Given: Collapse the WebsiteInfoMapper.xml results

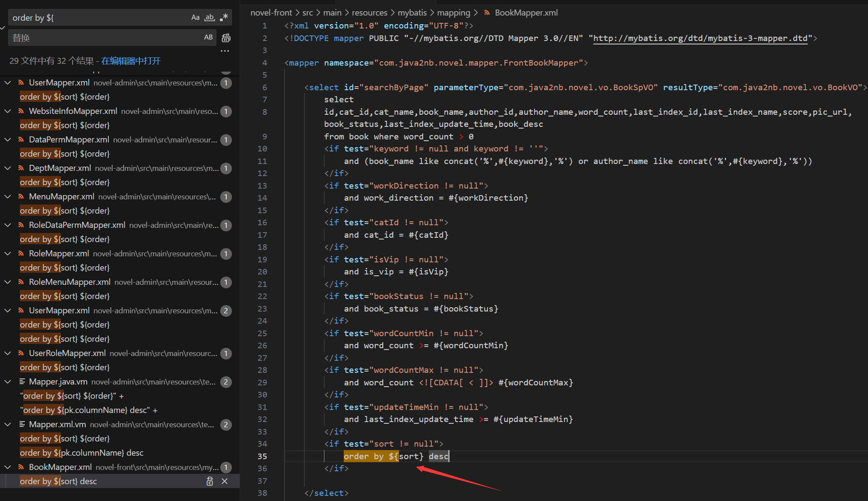Looking at the screenshot, I should click(8, 111).
